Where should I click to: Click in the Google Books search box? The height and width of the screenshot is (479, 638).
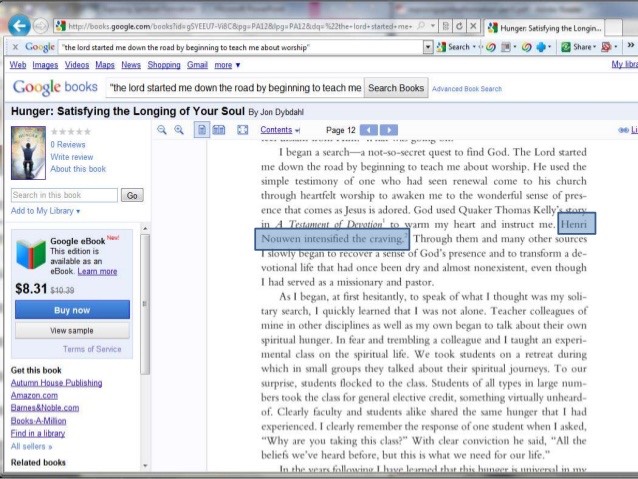click(x=235, y=88)
